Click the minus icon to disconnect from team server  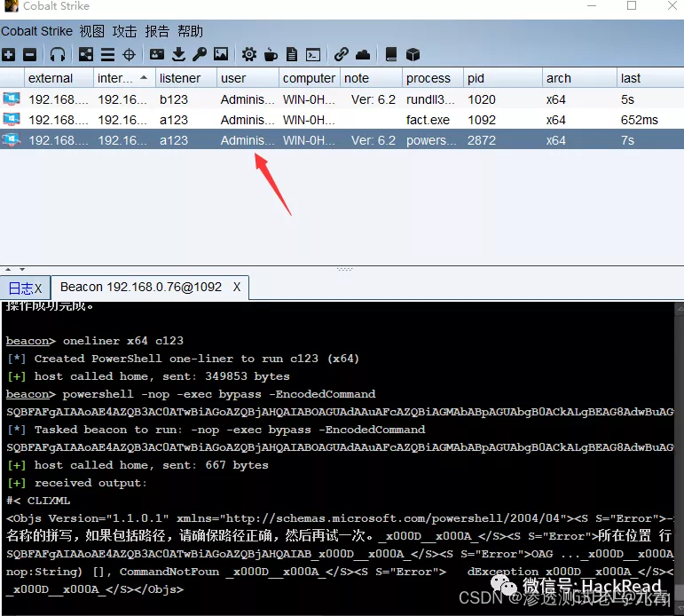click(29, 54)
